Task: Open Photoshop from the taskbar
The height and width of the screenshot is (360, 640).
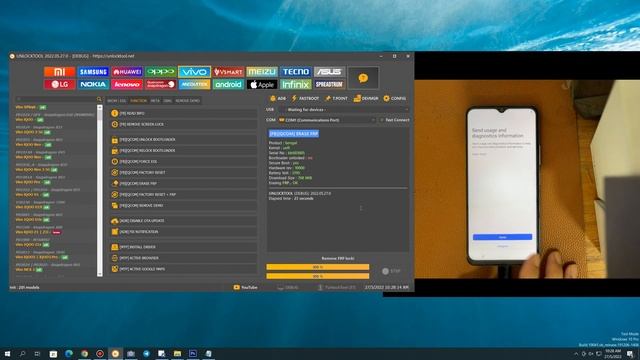Action: [x=193, y=353]
